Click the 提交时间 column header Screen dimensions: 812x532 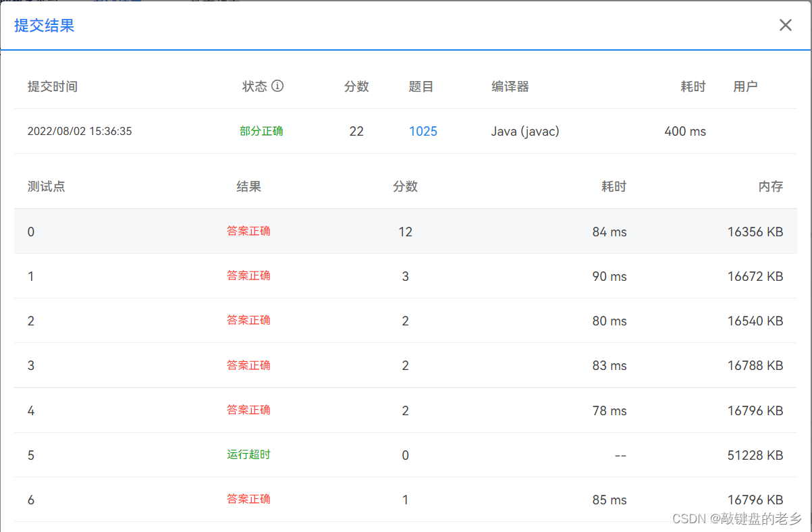[52, 86]
